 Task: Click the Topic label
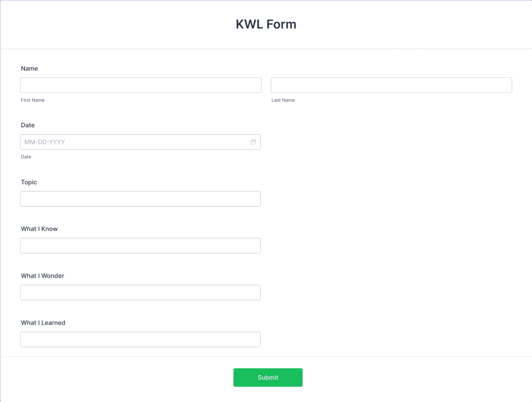(x=28, y=182)
